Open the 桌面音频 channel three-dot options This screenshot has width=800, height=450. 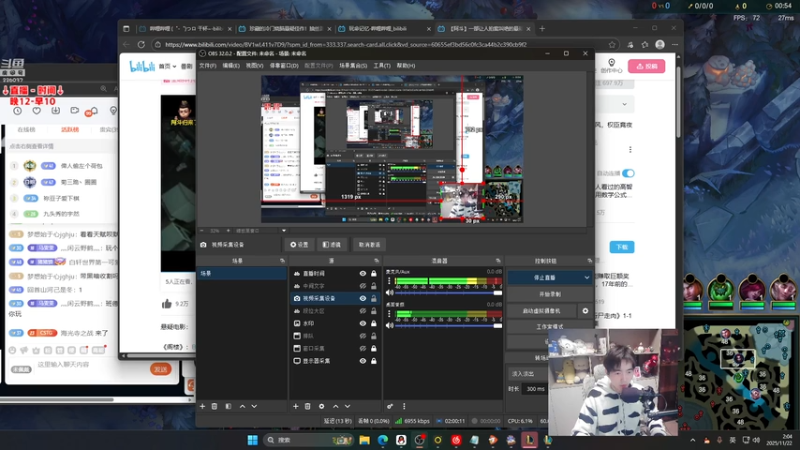pyautogui.click(x=390, y=314)
